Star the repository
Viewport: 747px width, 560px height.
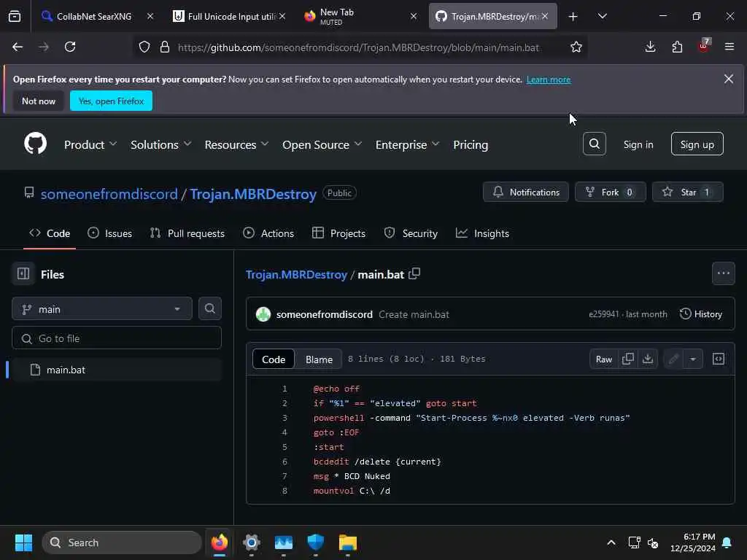coord(687,192)
